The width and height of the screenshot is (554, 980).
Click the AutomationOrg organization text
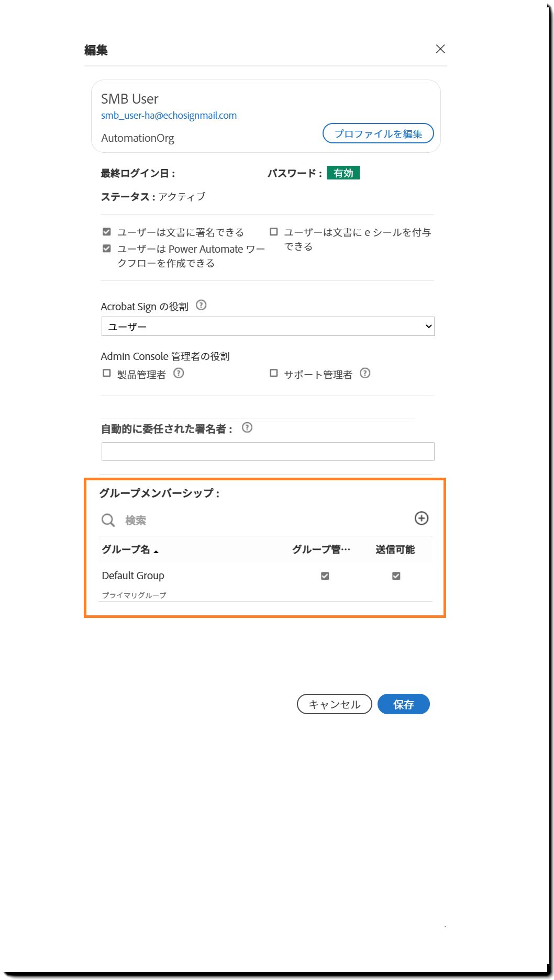coord(138,138)
